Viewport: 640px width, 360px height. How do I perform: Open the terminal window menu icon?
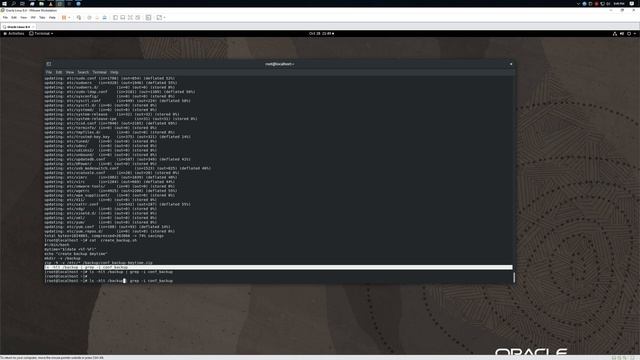[49, 64]
